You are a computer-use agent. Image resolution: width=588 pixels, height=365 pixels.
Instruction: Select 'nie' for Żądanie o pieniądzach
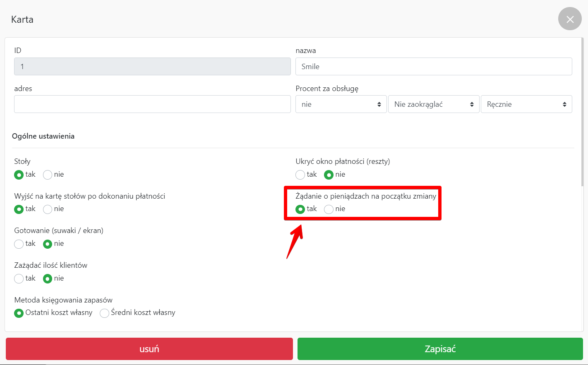(x=329, y=209)
